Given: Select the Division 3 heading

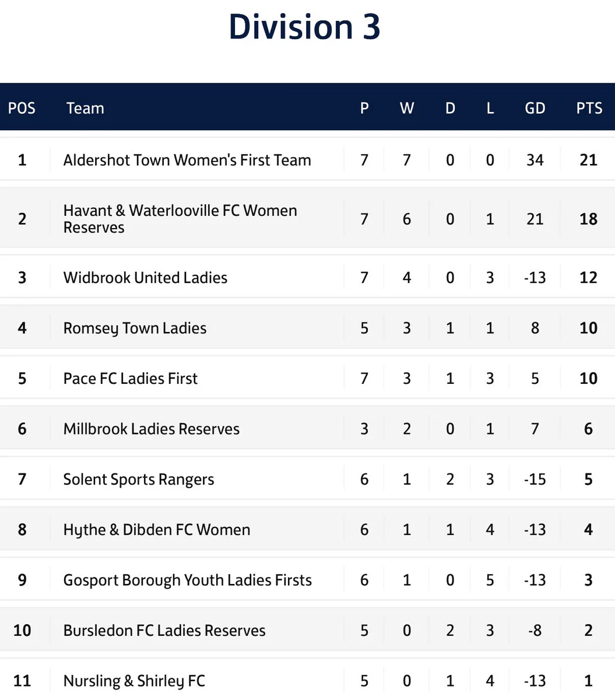Looking at the screenshot, I should tap(305, 27).
